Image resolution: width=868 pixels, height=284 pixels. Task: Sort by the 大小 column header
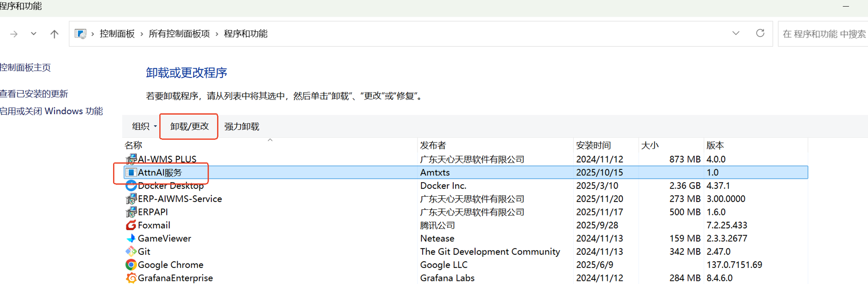tap(650, 145)
